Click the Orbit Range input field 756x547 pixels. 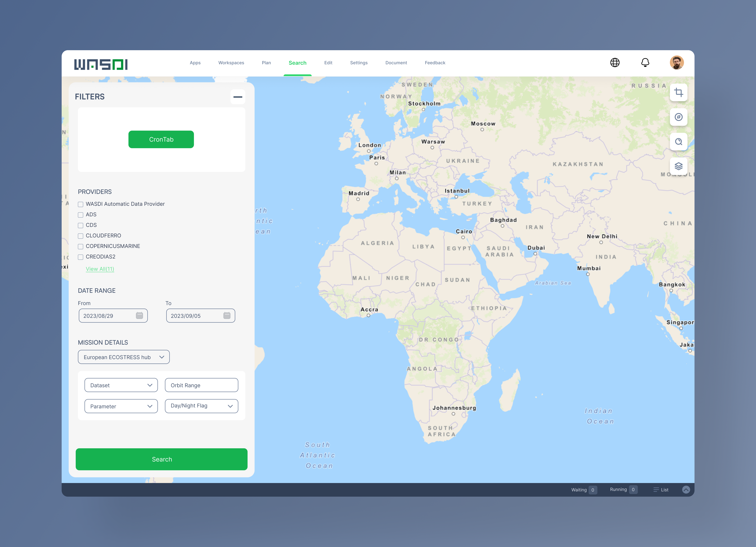tap(201, 385)
